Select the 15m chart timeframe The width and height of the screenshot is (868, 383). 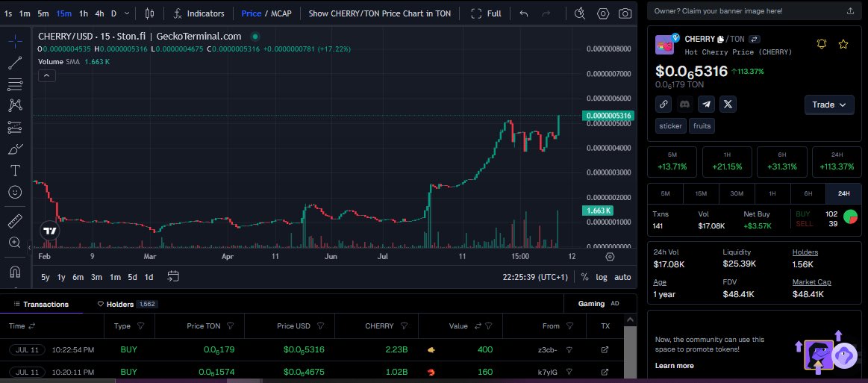[x=63, y=13]
